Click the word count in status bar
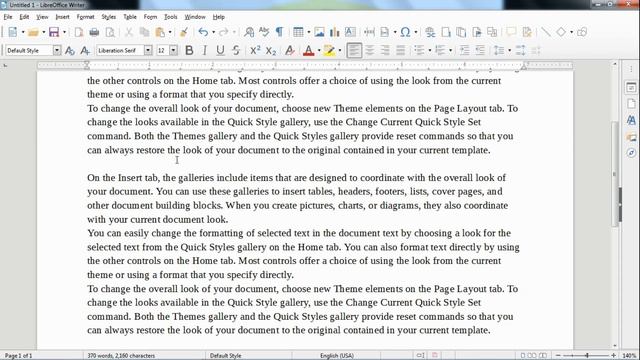 121,356
